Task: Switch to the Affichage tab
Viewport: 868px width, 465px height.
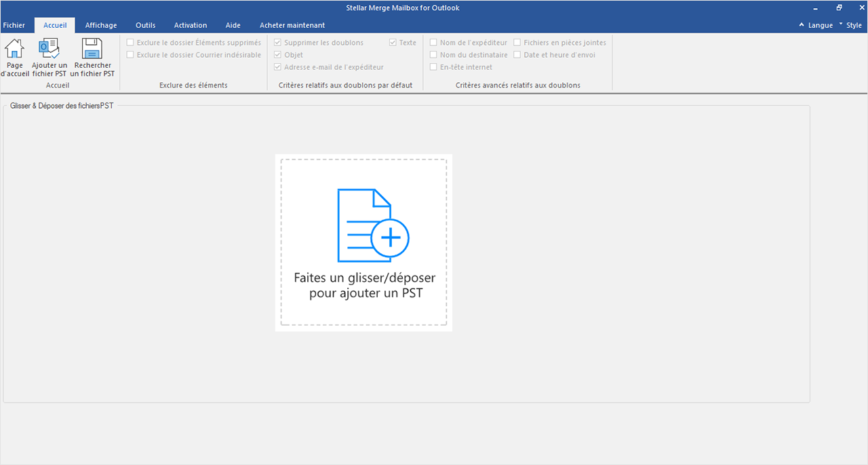Action: coord(101,25)
